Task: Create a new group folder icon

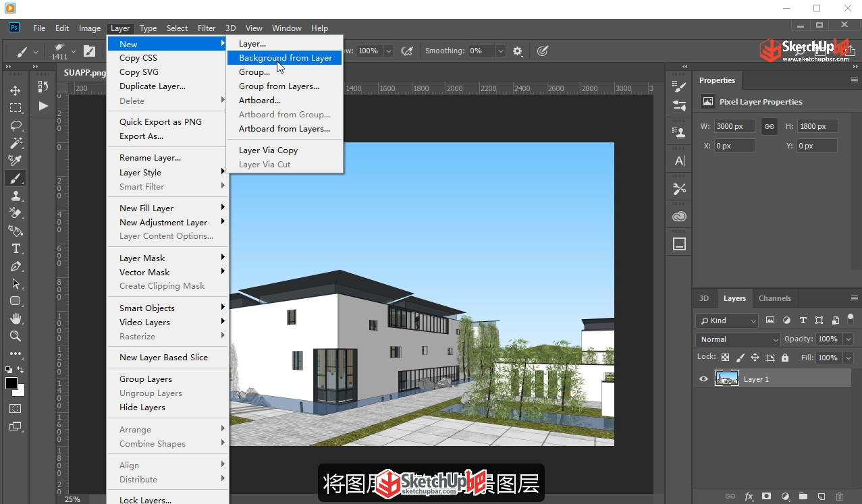Action: (803, 497)
